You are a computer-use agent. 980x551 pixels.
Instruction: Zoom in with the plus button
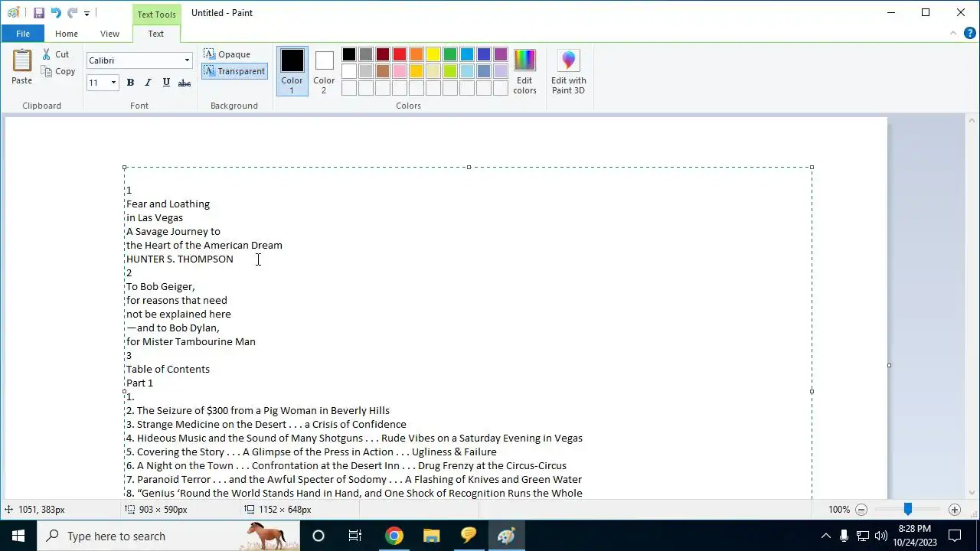(955, 510)
